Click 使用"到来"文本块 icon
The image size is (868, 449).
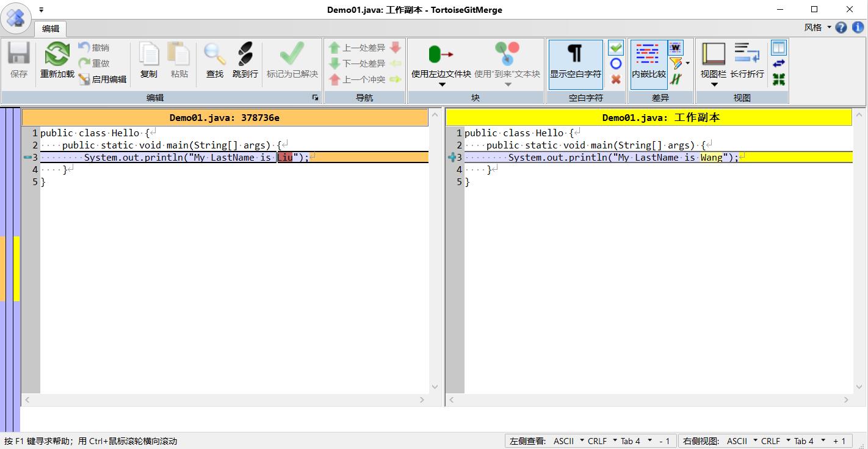click(x=507, y=54)
